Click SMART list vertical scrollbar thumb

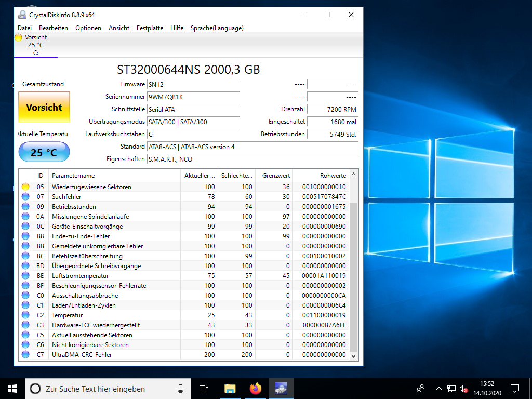click(x=353, y=277)
